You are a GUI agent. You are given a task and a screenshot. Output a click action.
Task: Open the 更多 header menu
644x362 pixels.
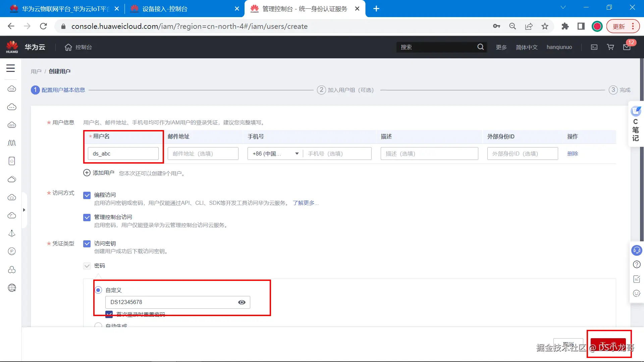coord(501,47)
